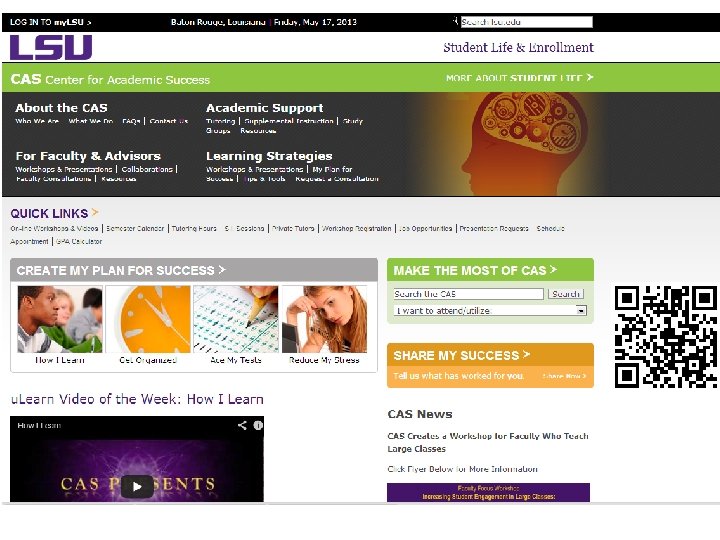This screenshot has width=720, height=540.
Task: Click MORE ABOUT STUDENT LIFE link
Action: coord(519,78)
